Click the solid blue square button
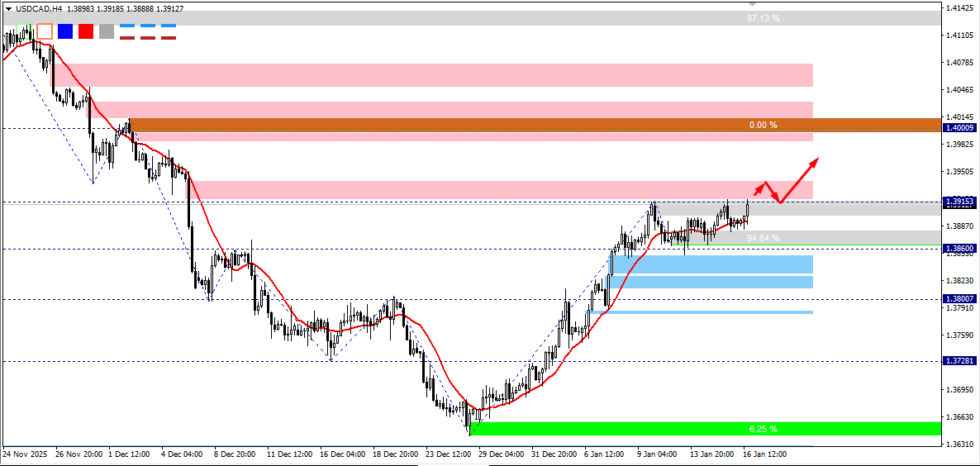The image size is (980, 466). click(65, 31)
